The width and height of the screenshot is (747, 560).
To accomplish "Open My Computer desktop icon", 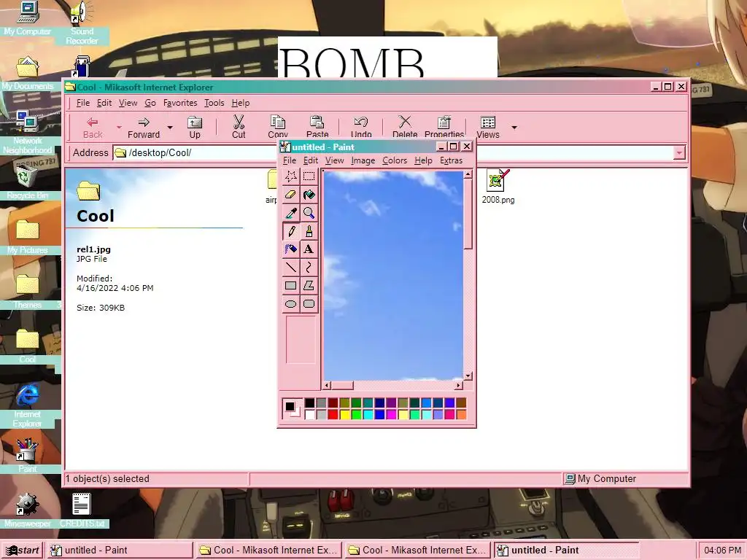I will click(27, 18).
